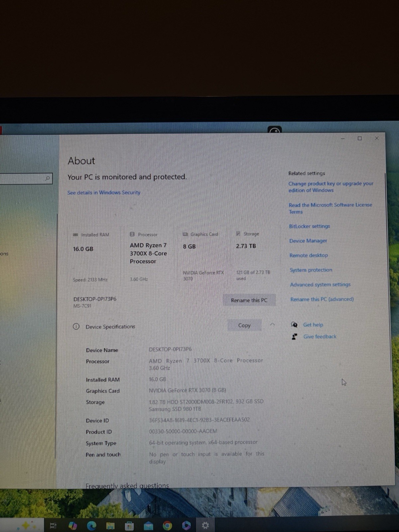Viewport: 399px width, 532px height.
Task: Click the 2.73 TB storage value
Action: point(246,246)
